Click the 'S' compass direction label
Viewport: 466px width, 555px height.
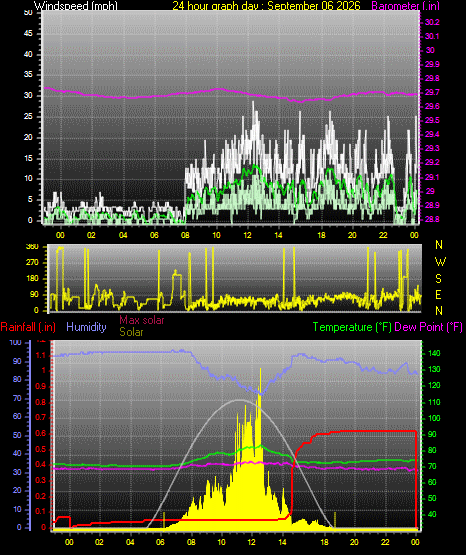[x=438, y=279]
